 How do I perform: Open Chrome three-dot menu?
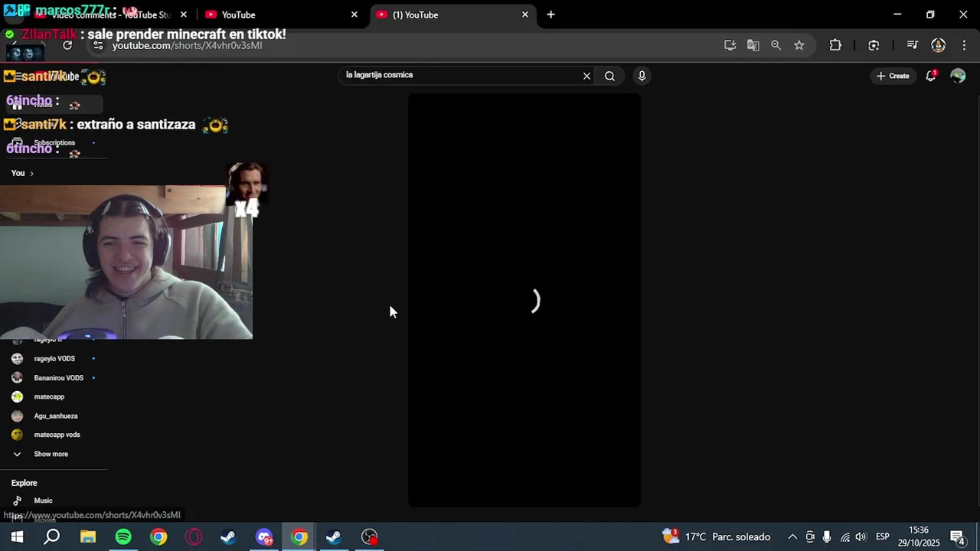click(x=963, y=45)
